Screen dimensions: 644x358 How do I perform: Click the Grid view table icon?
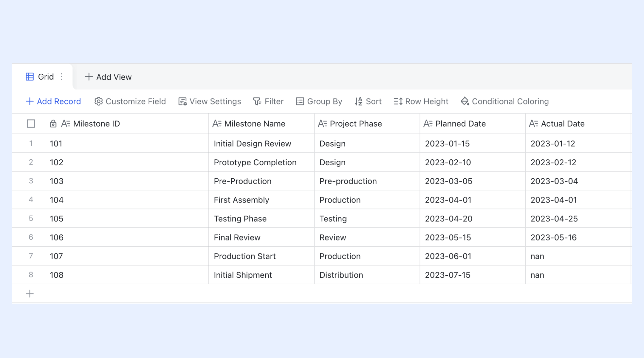[30, 77]
